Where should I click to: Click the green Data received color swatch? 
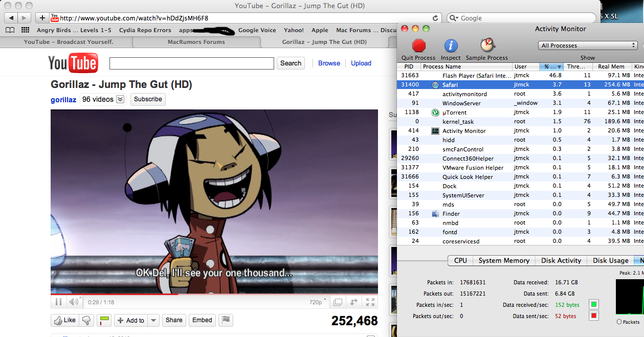pos(594,305)
